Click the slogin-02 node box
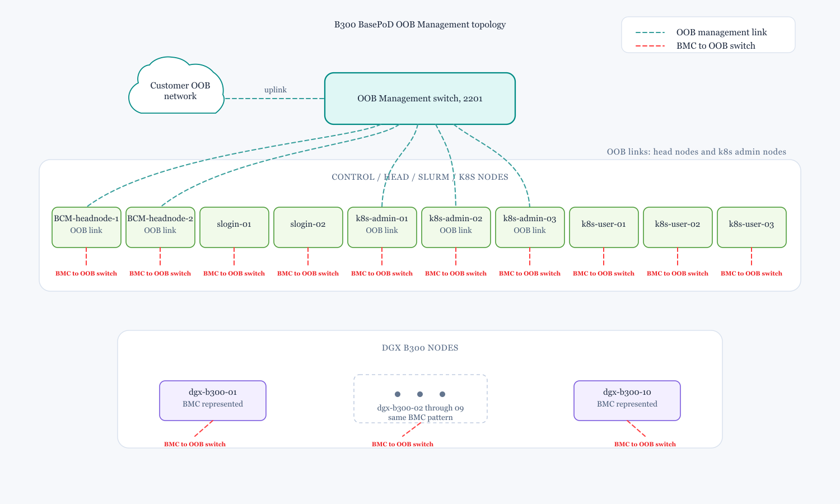The height and width of the screenshot is (504, 840). click(308, 227)
